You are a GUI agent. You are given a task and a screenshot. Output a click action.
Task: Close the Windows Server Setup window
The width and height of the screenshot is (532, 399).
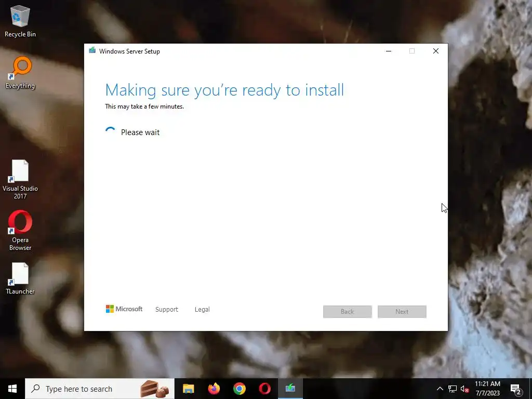coord(436,51)
